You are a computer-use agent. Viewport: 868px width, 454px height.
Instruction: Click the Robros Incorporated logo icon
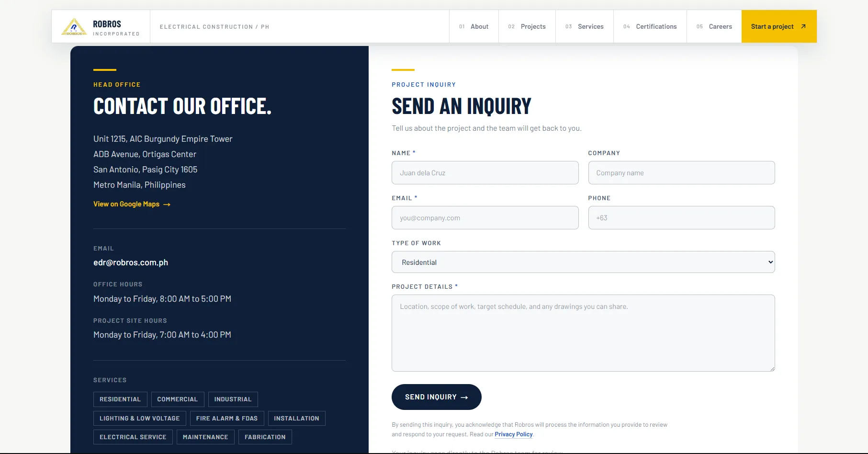coord(74,27)
